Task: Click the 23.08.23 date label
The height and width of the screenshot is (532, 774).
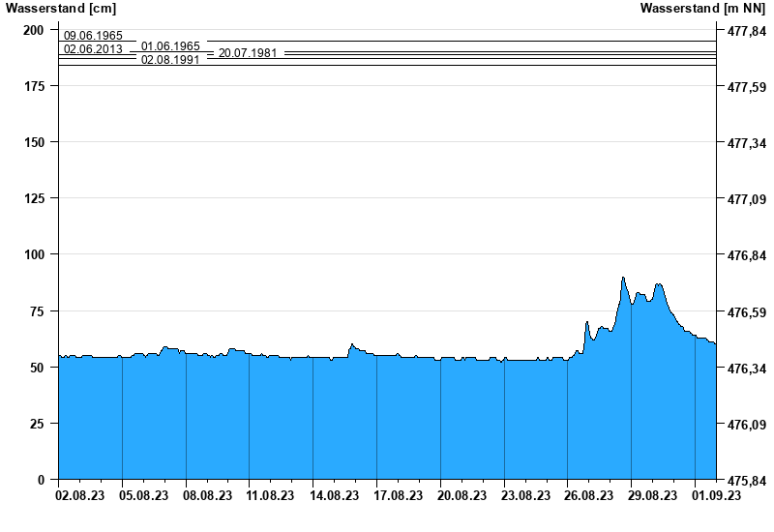Action: [x=525, y=495]
